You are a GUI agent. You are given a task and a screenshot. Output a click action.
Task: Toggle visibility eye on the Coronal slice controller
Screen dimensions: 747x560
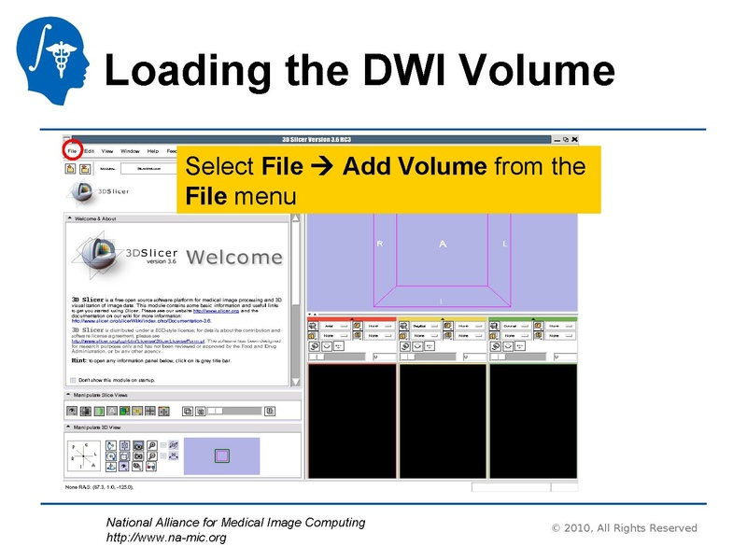point(508,346)
